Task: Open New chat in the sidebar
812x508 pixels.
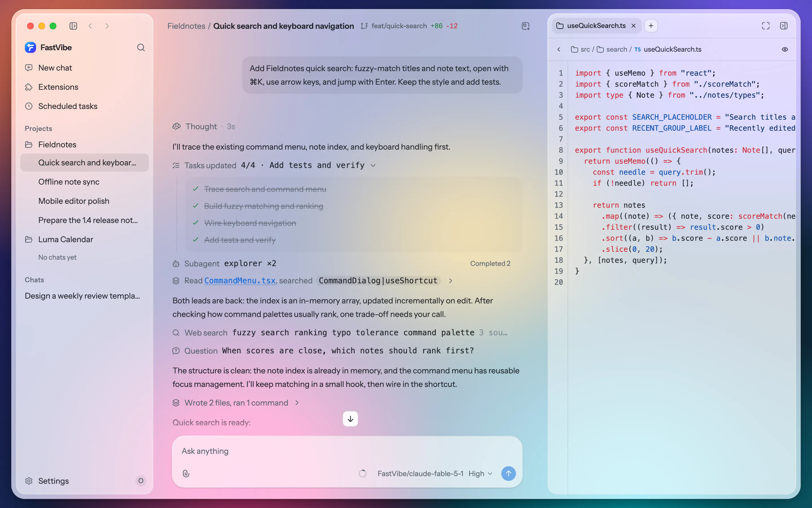Action: click(85, 68)
